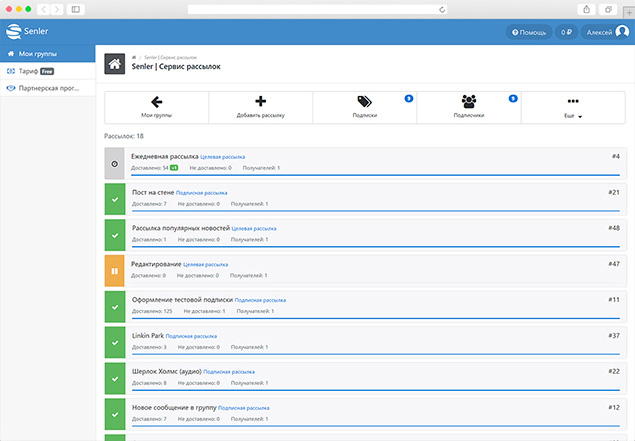The height and width of the screenshot is (441, 635).
Task: Click status icon of Ежедневная рассылка
Action: [115, 164]
